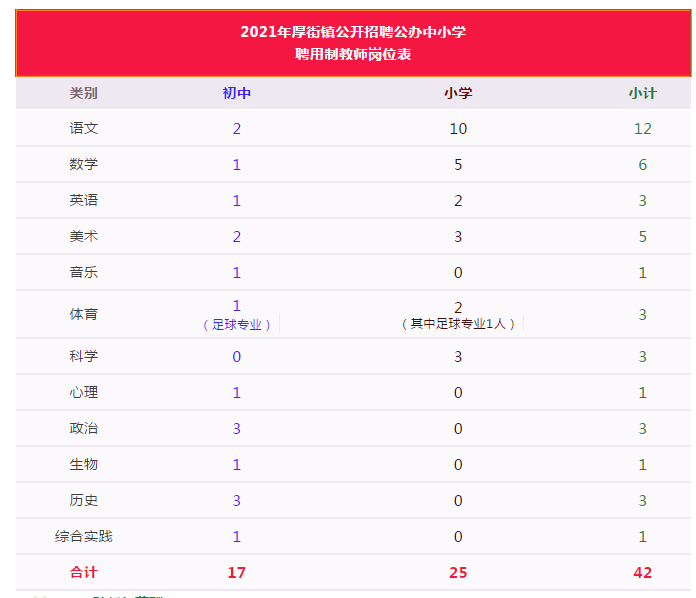Screen dimensions: 696x598
Task: Select the 小计 value 12 for 语文
Action: tap(642, 129)
